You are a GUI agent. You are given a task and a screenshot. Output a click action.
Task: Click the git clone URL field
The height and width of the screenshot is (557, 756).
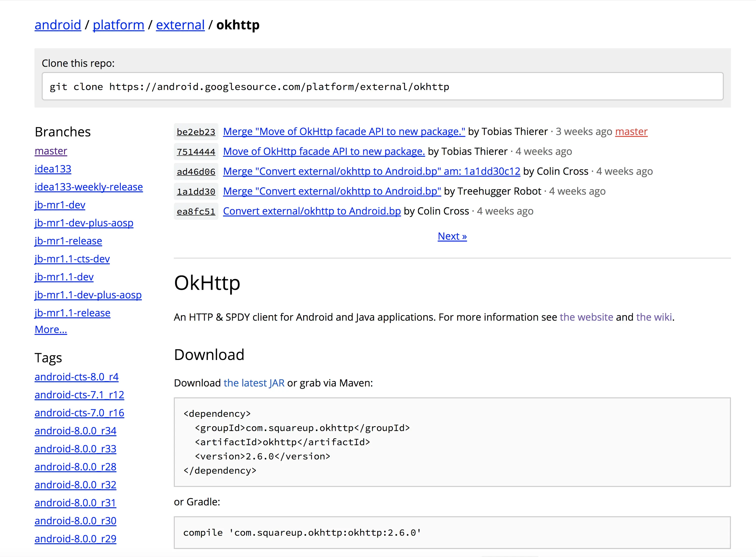click(382, 86)
